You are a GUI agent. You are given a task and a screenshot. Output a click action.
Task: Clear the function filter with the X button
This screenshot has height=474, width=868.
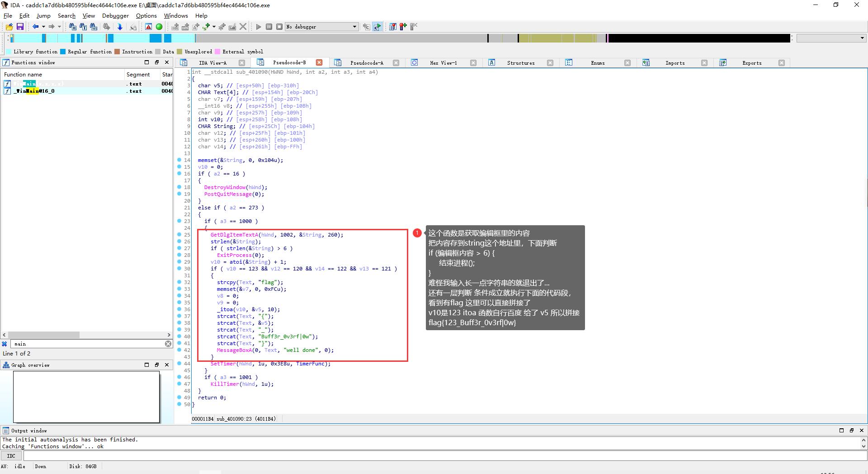point(168,344)
